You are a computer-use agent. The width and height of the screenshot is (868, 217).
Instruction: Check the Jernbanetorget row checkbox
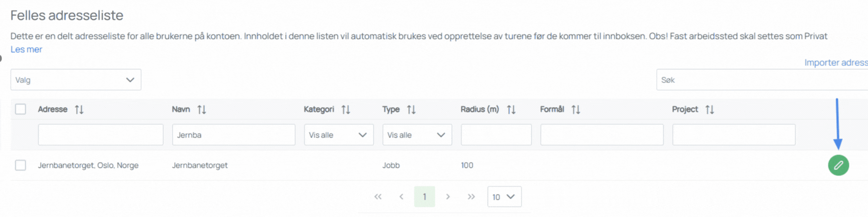coord(21,165)
